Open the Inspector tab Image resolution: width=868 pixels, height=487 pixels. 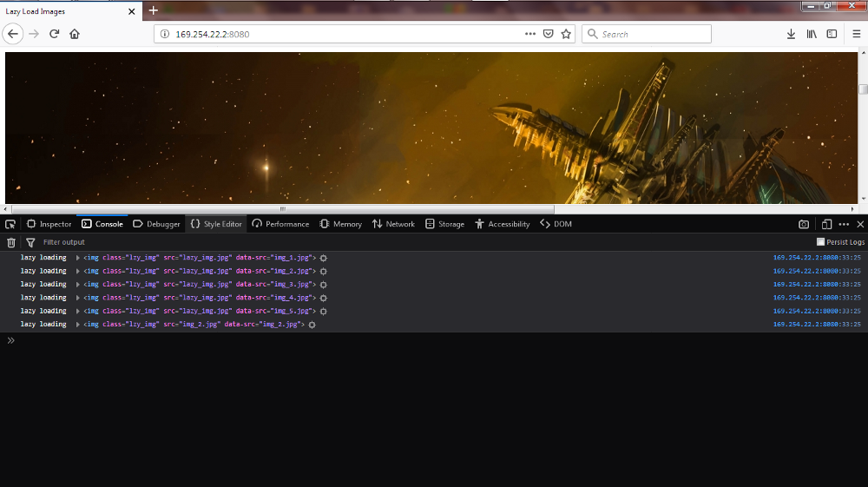pos(49,224)
